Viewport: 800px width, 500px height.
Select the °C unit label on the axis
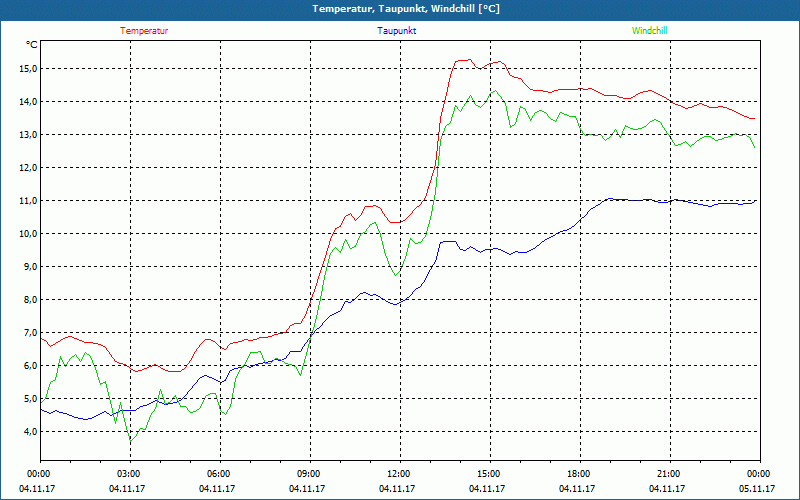click(x=32, y=45)
